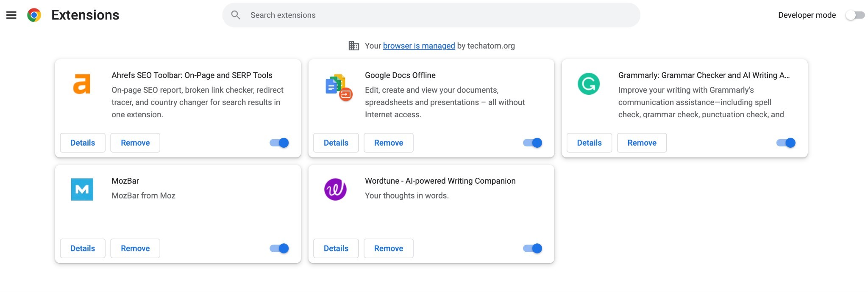868x292 pixels.
Task: Remove the MozBar extension
Action: [x=135, y=248]
